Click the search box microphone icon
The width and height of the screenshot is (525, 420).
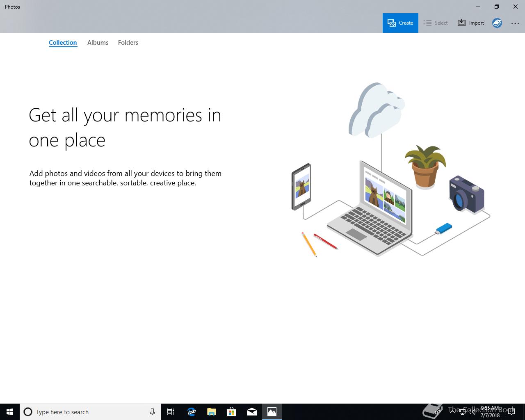click(x=152, y=412)
